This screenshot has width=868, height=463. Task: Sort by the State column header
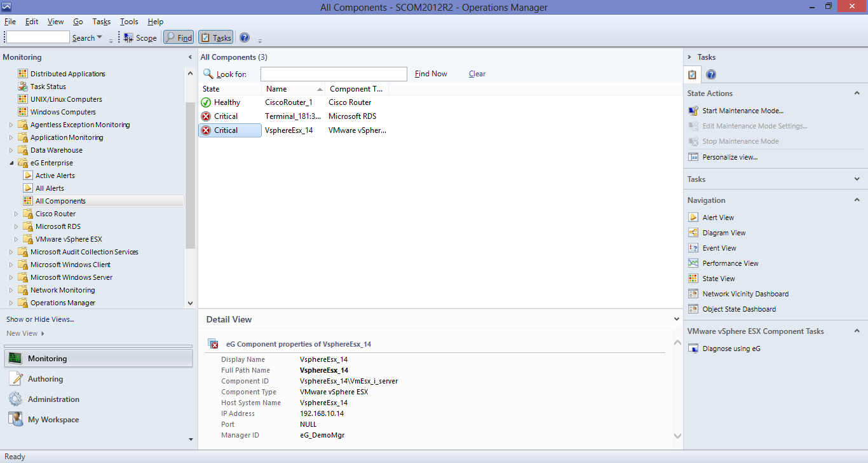(230, 89)
